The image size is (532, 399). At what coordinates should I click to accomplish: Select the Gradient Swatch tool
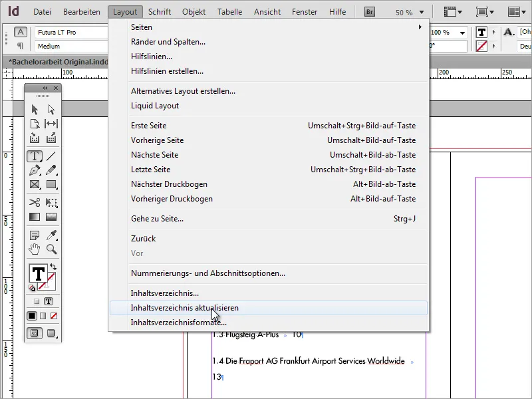coord(35,217)
